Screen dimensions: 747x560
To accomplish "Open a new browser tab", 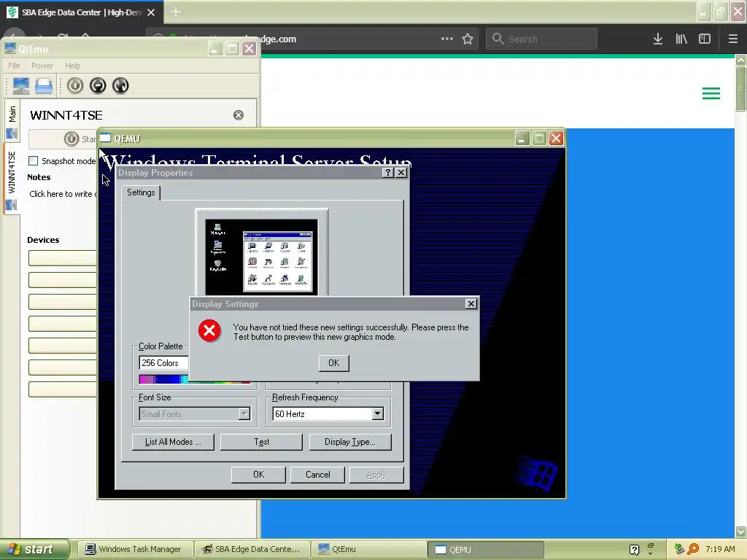I will click(x=176, y=12).
